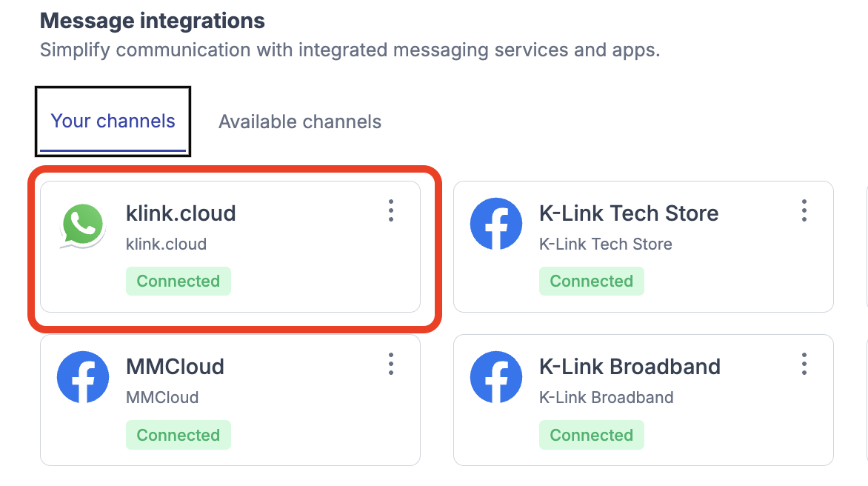Click the Connected badge on MMCloud

pos(178,435)
